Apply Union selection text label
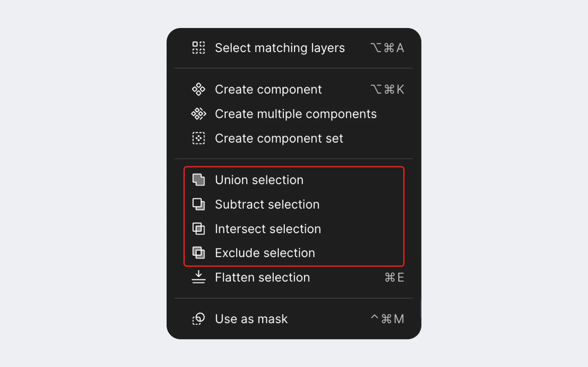588x367 pixels. point(259,180)
